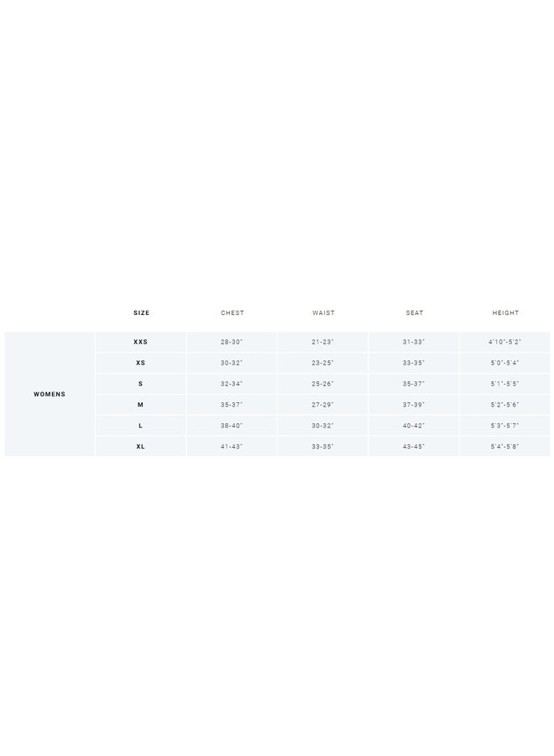Select the M waist value 27-29"
This screenshot has height=756, width=554.
[323, 405]
